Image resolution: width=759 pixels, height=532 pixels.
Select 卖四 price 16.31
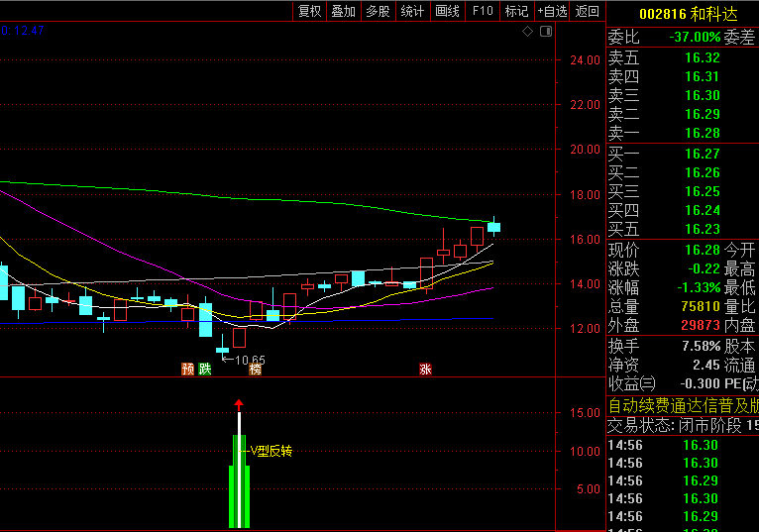point(703,77)
